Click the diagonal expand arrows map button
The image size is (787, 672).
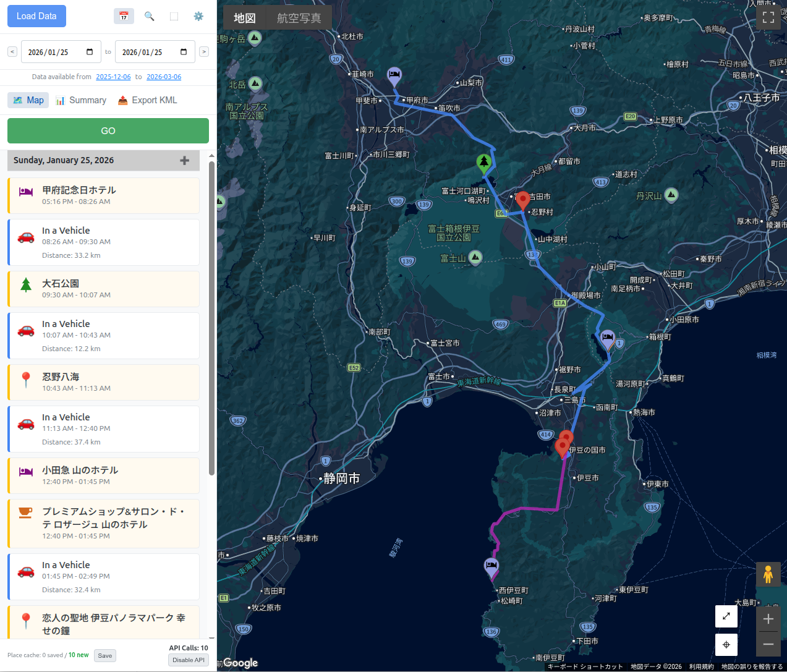pos(726,616)
